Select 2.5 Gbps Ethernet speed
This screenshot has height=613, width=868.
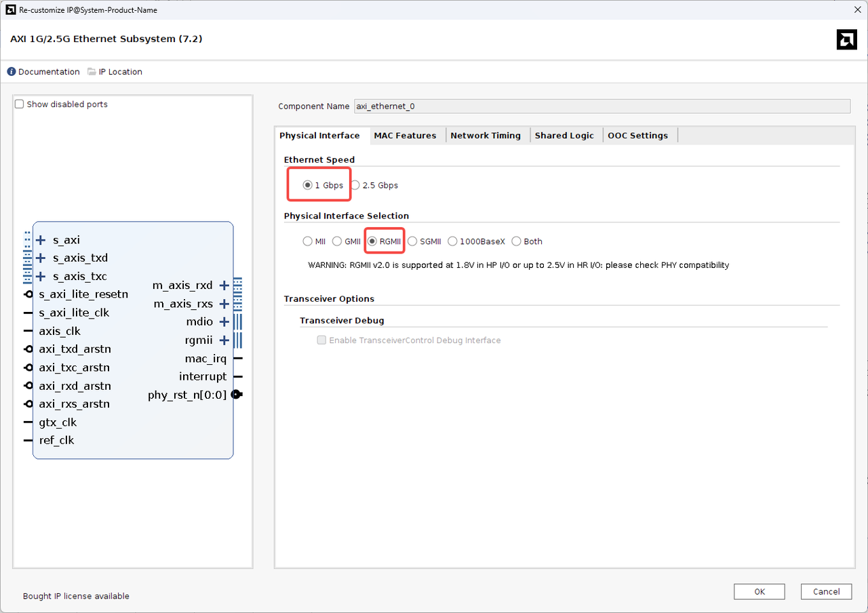[x=355, y=186]
